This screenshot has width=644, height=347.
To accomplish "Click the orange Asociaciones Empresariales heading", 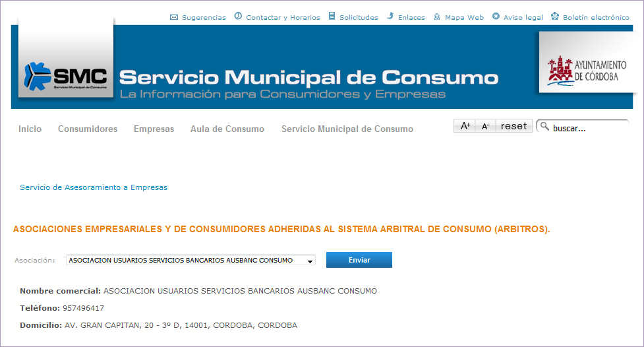I will click(x=281, y=230).
